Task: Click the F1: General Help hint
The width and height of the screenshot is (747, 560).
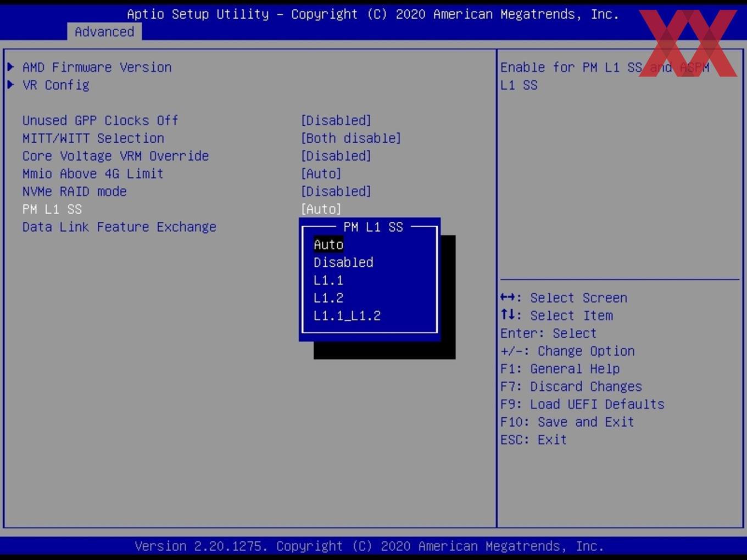Action: (560, 369)
